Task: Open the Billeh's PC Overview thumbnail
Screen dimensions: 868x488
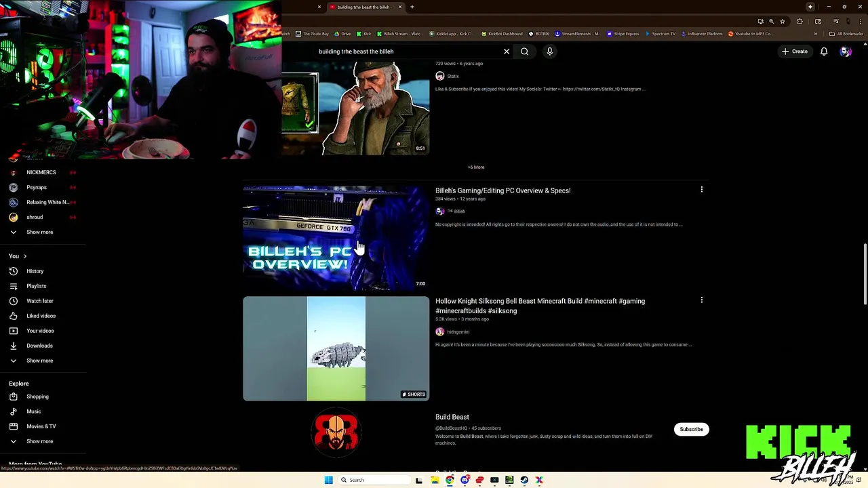Action: [336, 238]
